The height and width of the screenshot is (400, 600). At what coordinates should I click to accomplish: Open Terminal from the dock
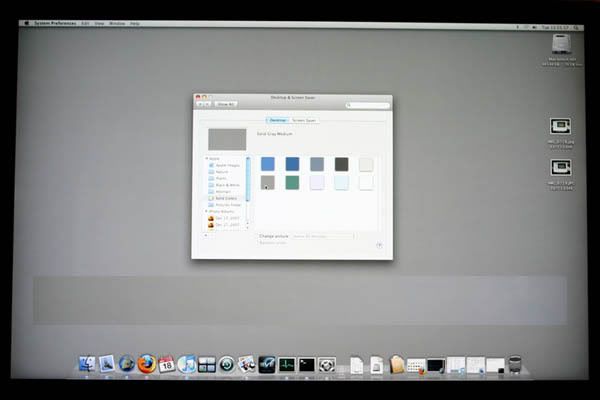[307, 365]
